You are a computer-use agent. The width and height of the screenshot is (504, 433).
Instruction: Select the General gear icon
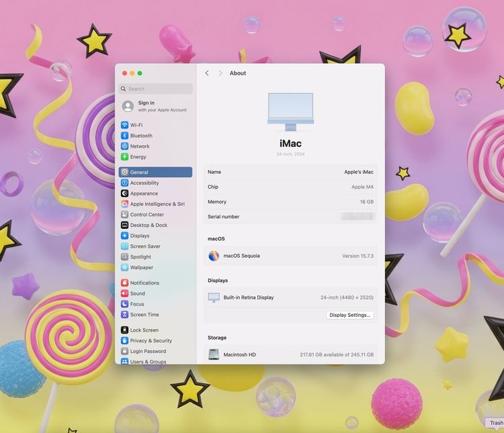tap(125, 172)
